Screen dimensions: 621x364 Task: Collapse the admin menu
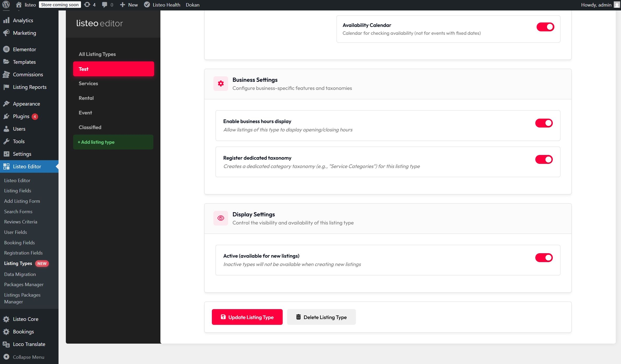(x=28, y=357)
